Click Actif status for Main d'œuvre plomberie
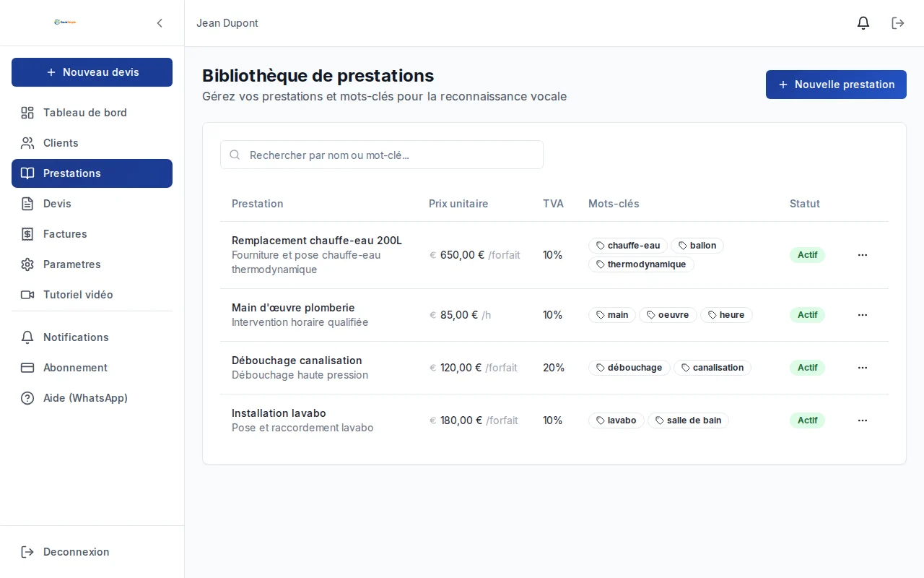 [807, 315]
